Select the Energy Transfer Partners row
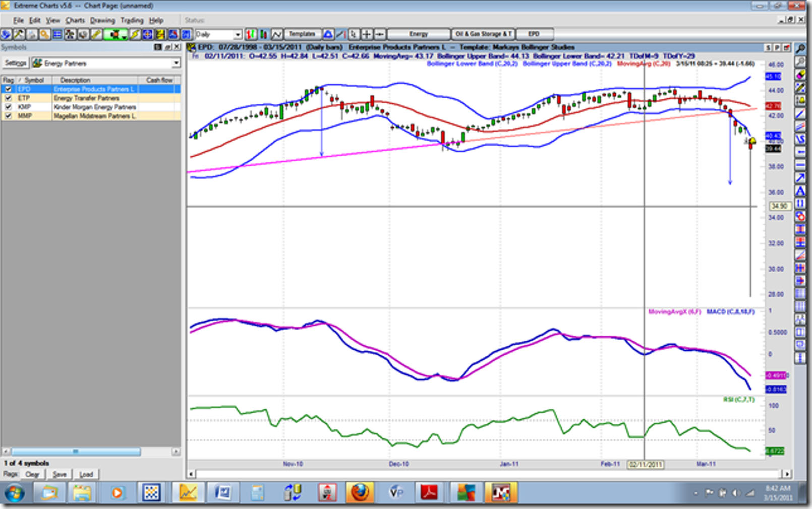This screenshot has height=509, width=812. click(x=91, y=98)
